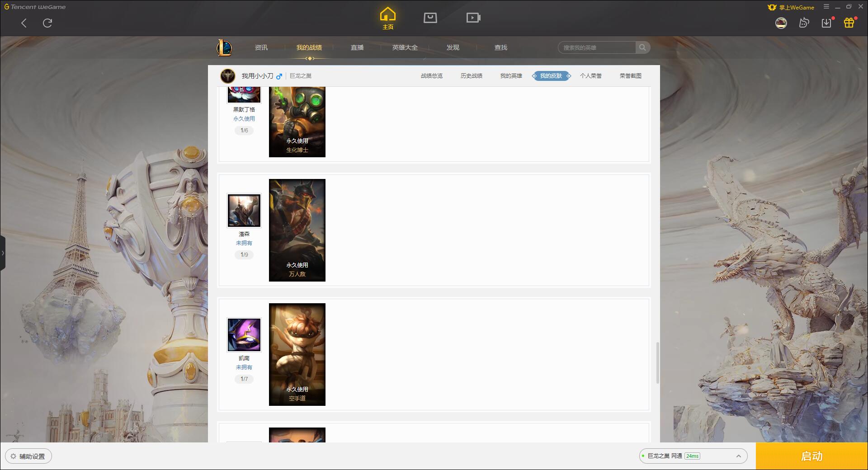Open the 直播 tab

[x=357, y=47]
